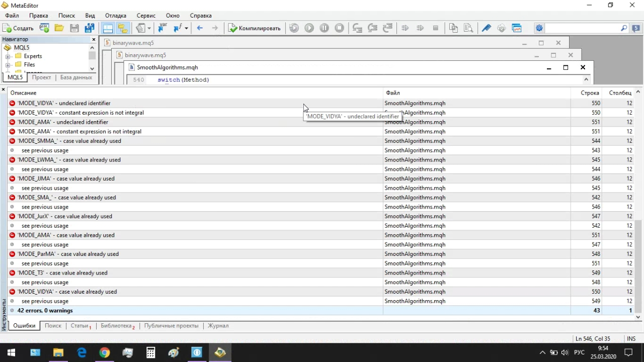Select error 'MODE_AMA' - constant expression is not integral
Screen dimensions: 644x362
click(x=321, y=132)
